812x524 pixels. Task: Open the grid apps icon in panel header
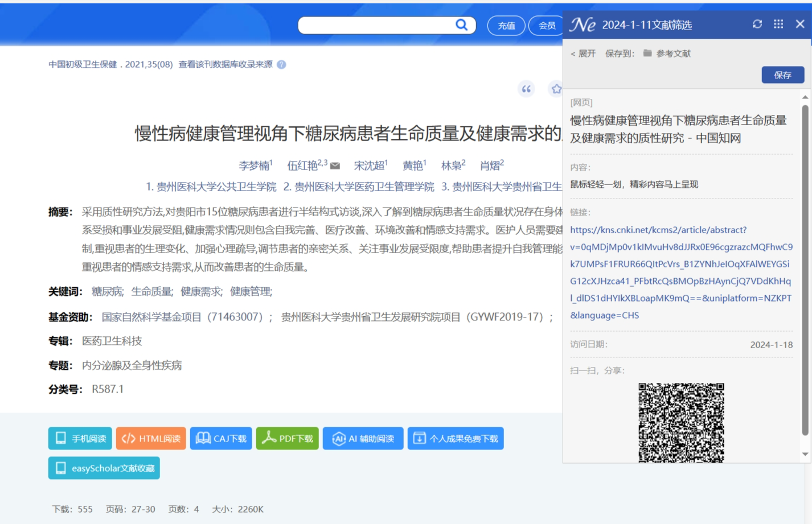(x=778, y=24)
